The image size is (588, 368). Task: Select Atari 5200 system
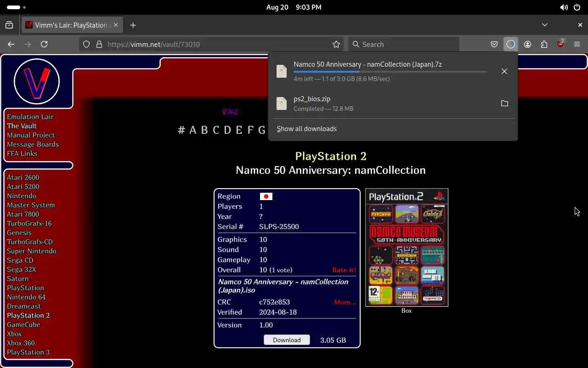[23, 187]
